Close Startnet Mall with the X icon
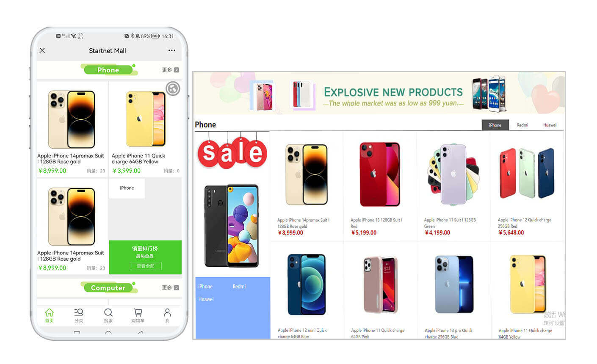Viewport: 597px width, 364px height. (x=42, y=50)
